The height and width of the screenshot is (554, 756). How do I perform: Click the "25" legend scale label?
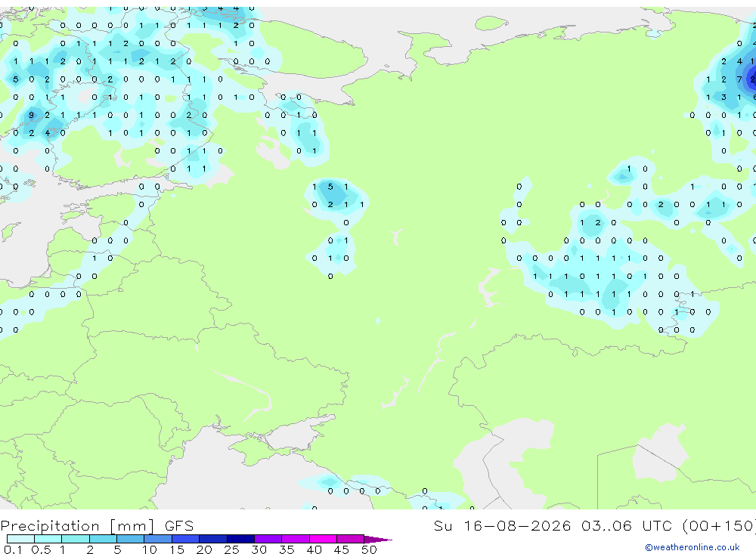(231, 549)
